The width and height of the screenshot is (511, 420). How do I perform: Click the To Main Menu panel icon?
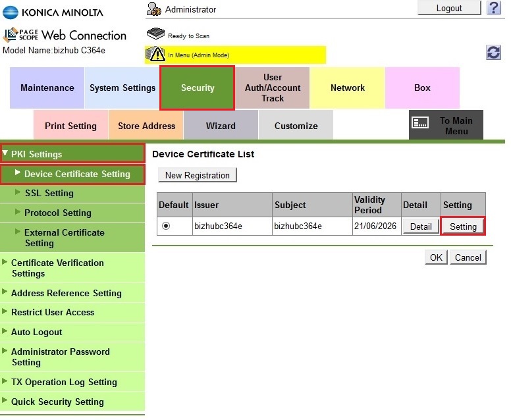click(420, 123)
